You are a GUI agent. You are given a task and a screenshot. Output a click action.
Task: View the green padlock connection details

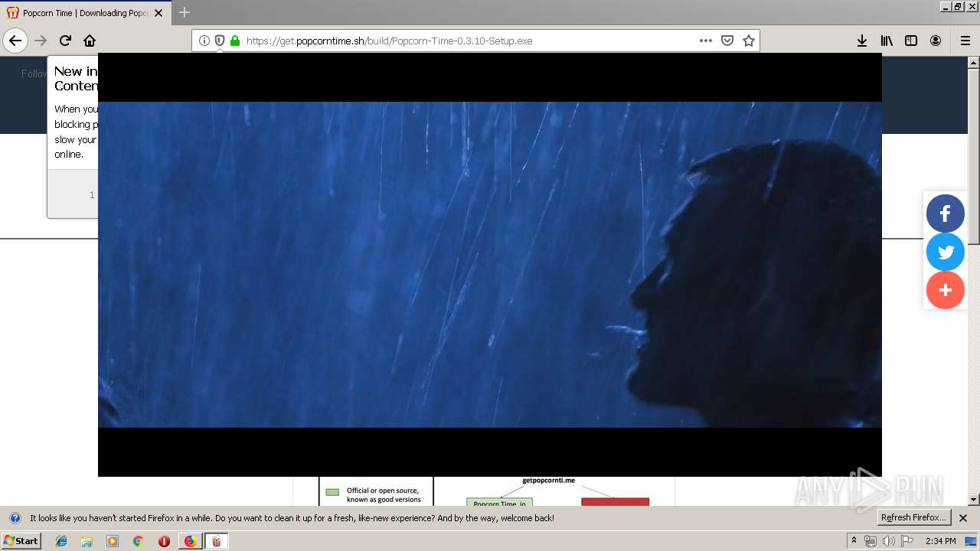pyautogui.click(x=235, y=41)
